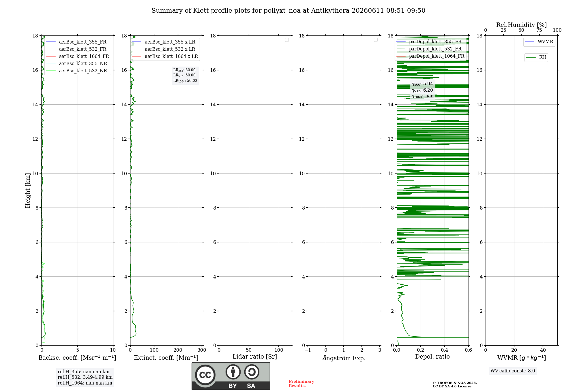
Task: Click the LR355: 50.00 annotation
Action: [x=184, y=70]
